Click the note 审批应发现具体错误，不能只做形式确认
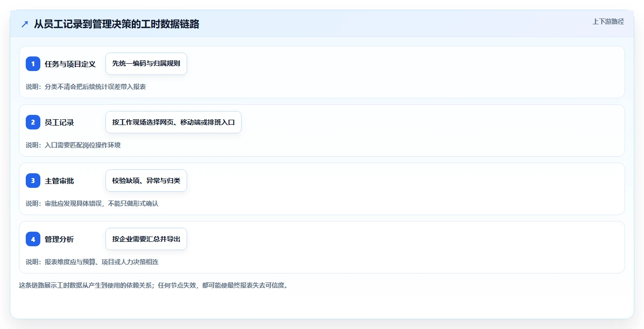 [102, 203]
